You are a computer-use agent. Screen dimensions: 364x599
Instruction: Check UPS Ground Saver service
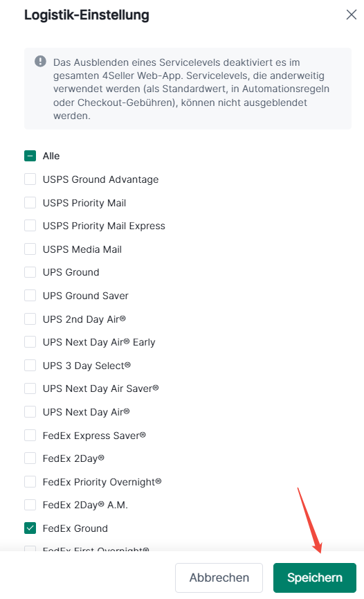point(30,296)
